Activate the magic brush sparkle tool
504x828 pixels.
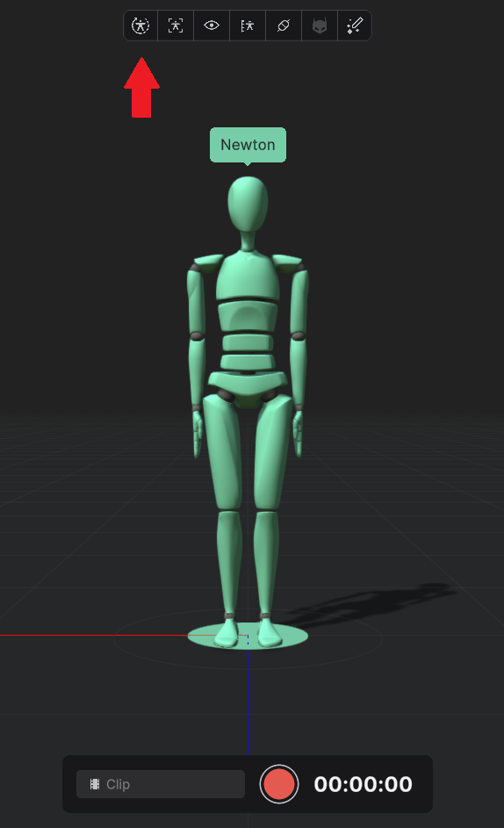click(x=355, y=25)
